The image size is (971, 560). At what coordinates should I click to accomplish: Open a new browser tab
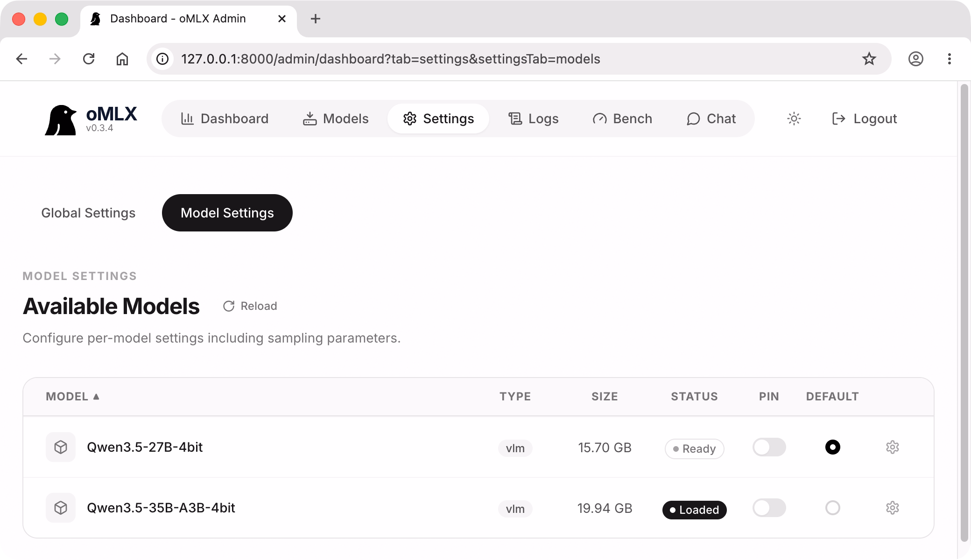point(316,19)
